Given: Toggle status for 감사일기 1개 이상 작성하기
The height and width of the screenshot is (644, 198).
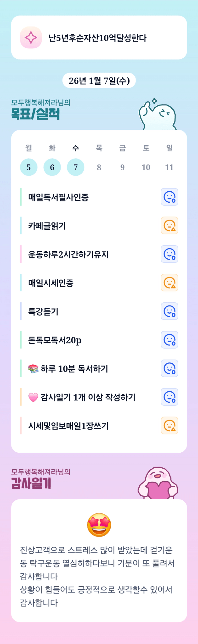Looking at the screenshot, I should tap(169, 397).
